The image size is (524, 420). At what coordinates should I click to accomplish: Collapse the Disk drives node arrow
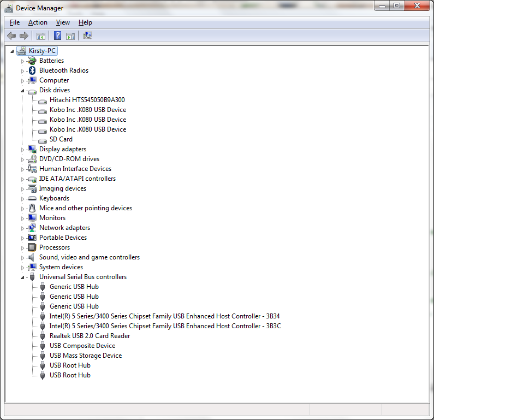[23, 91]
